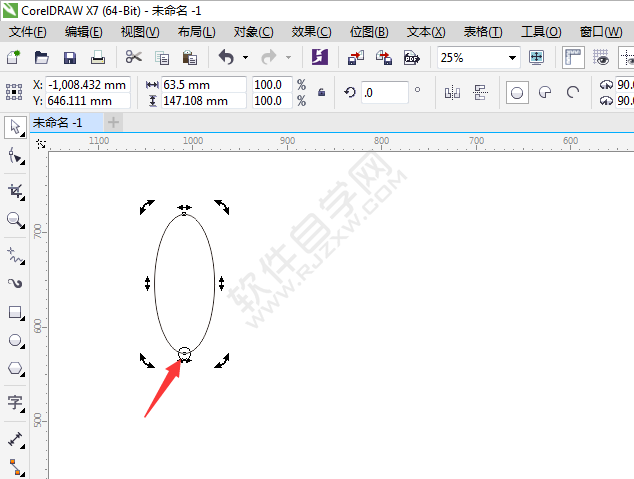The width and height of the screenshot is (634, 479).
Task: Open the 工具(O) menu
Action: click(541, 32)
